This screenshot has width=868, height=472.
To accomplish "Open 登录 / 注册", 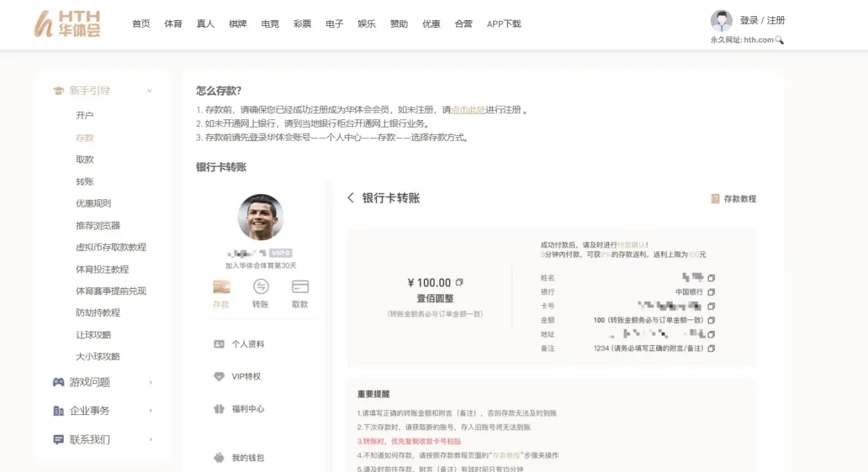I will (x=762, y=20).
